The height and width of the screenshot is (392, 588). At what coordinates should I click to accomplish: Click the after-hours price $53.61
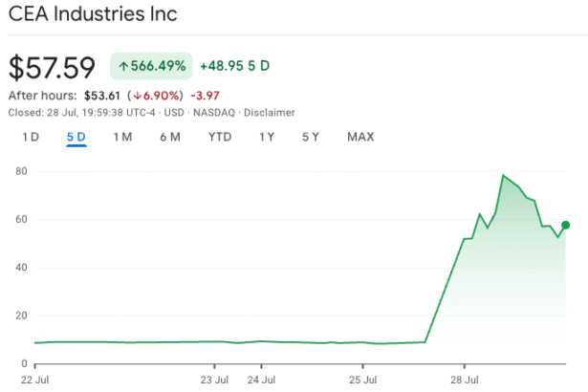(99, 96)
